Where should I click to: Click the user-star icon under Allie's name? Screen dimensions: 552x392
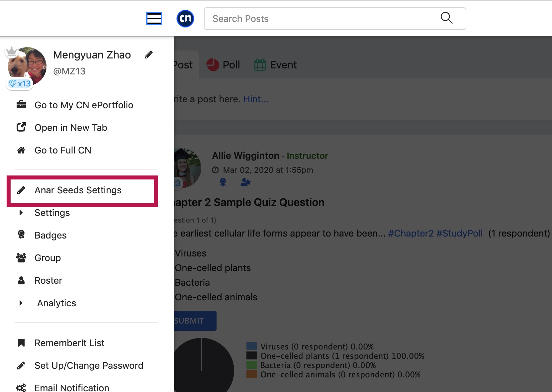point(245,182)
